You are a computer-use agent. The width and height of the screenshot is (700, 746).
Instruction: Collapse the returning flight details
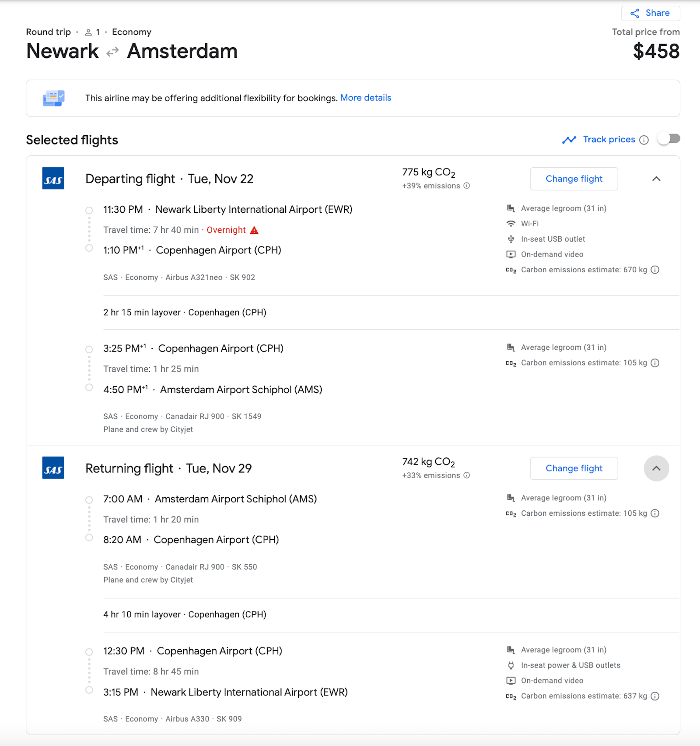click(x=656, y=468)
